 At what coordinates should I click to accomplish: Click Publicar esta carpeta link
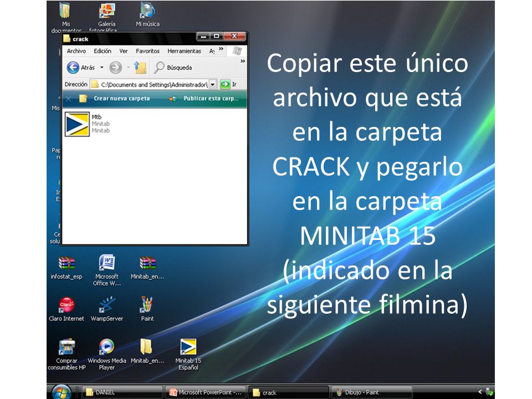coord(204,99)
